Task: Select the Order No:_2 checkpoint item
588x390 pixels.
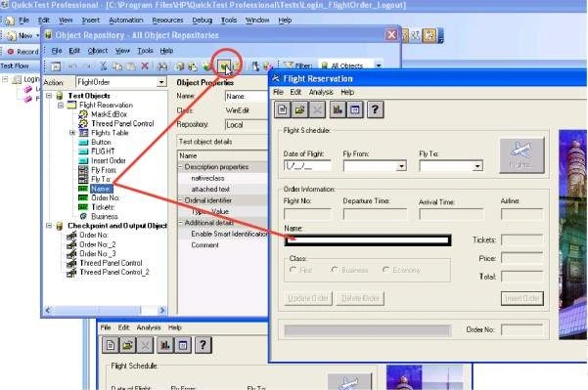Action: click(98, 244)
